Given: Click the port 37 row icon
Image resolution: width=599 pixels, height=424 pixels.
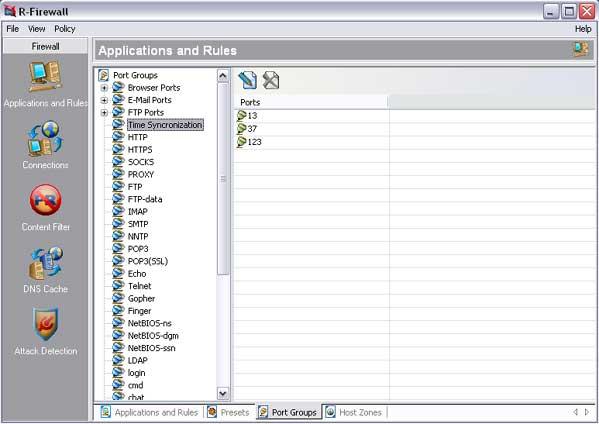Looking at the screenshot, I should point(241,129).
